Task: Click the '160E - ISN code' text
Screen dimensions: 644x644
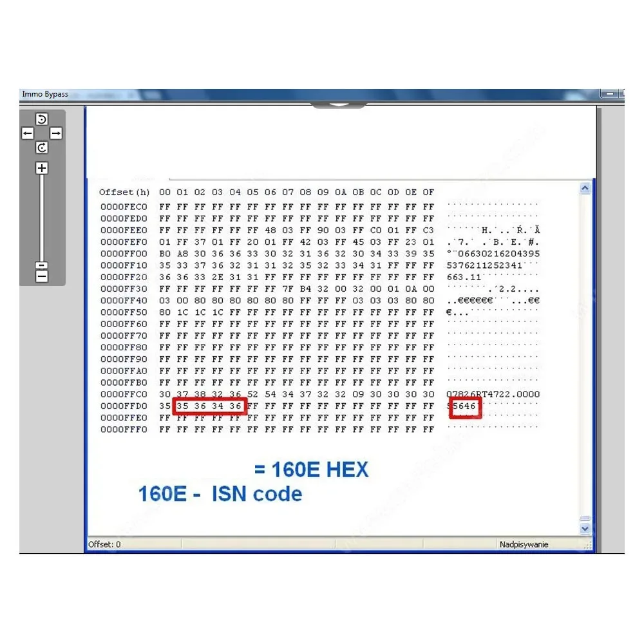Action: [x=220, y=494]
